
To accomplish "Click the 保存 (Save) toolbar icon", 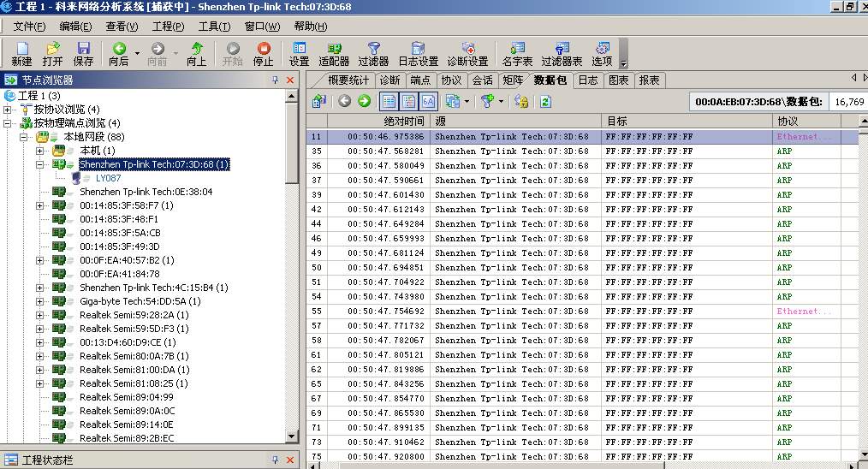I will click(x=83, y=54).
